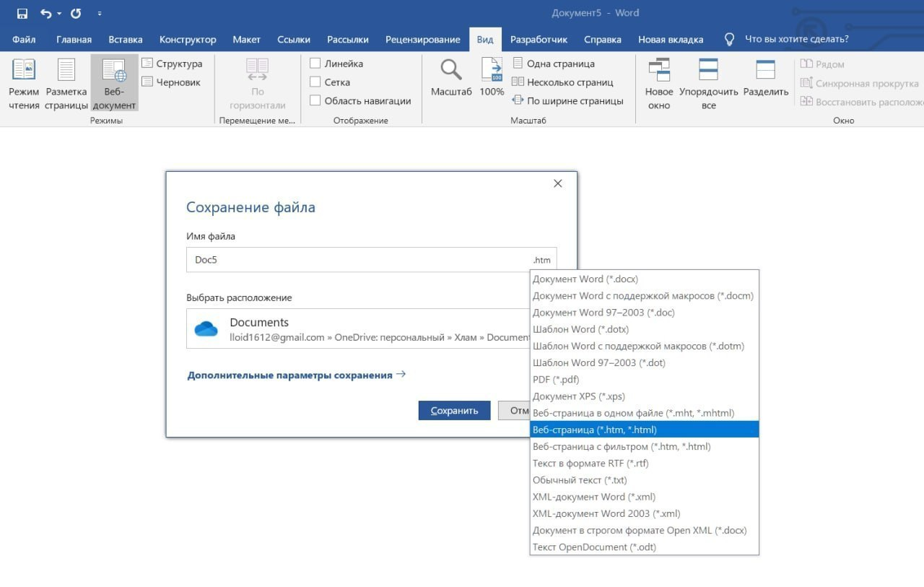Toggle the Линейка ruler checkbox
The width and height of the screenshot is (924, 587).
pos(315,64)
